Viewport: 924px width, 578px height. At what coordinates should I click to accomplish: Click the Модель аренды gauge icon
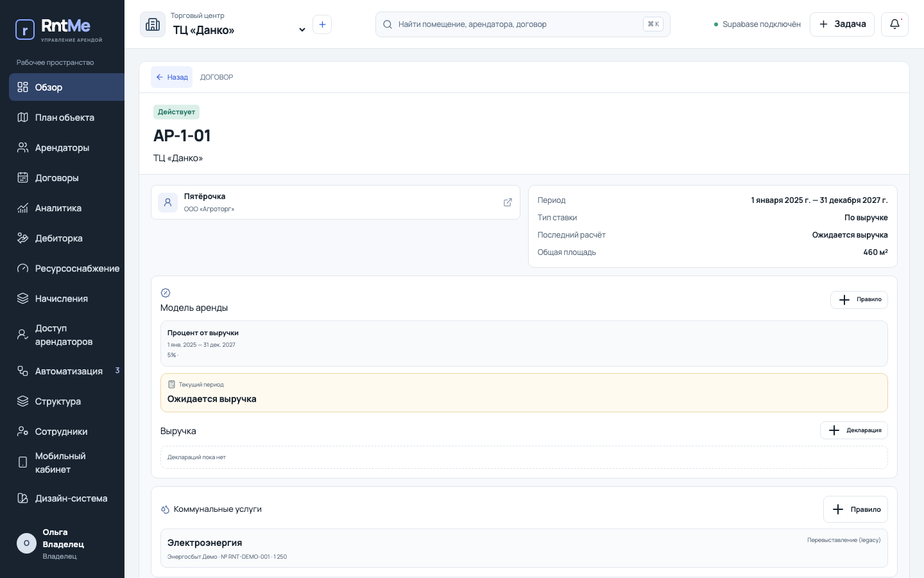(166, 293)
